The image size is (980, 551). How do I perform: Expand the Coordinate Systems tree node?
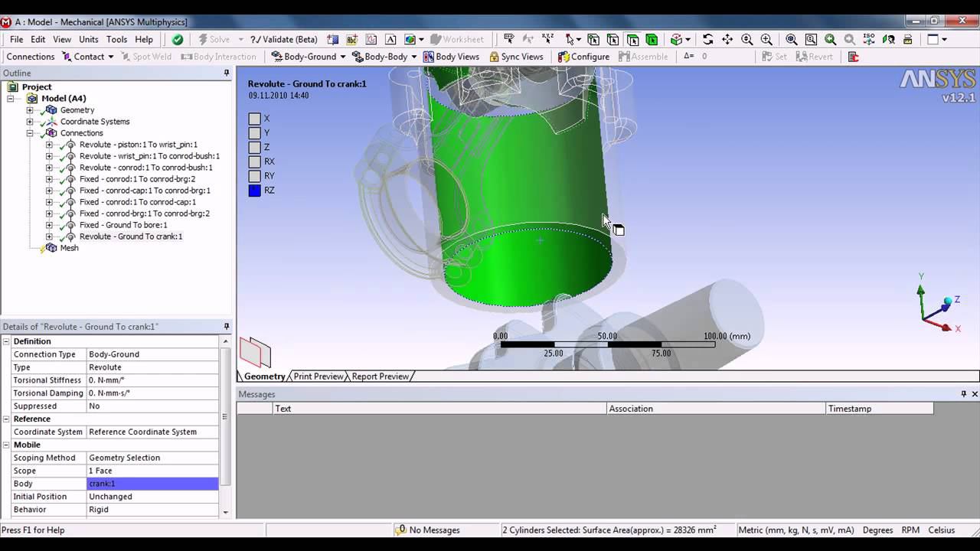(x=30, y=122)
